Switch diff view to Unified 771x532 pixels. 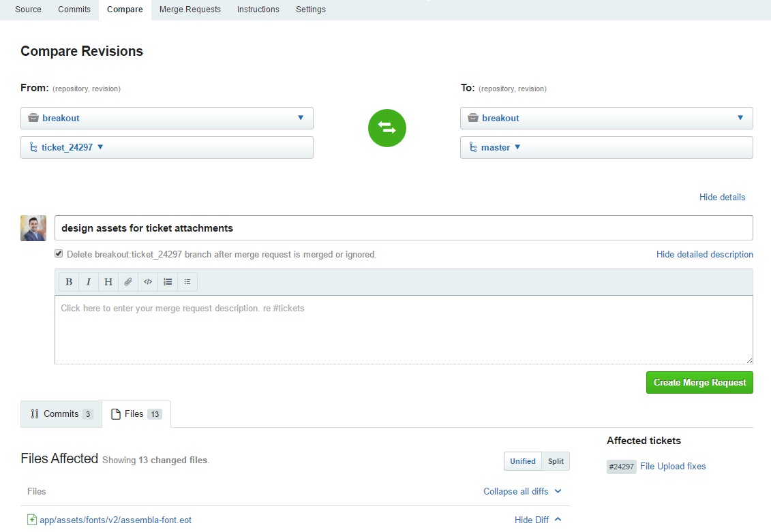523,461
